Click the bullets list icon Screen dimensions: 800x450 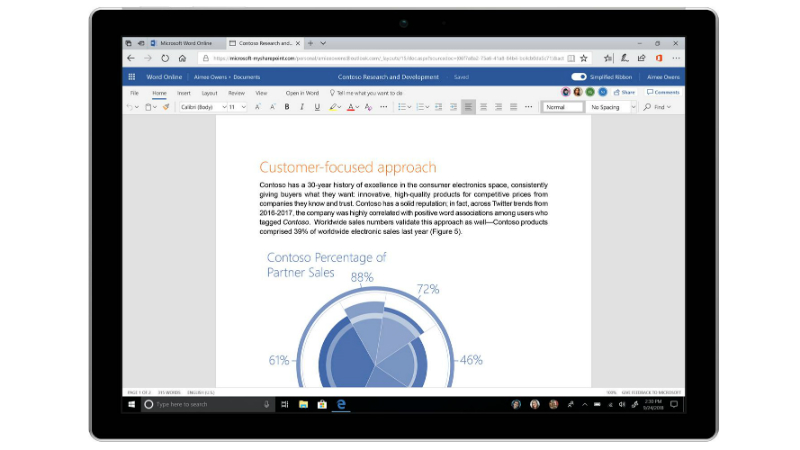click(x=402, y=107)
